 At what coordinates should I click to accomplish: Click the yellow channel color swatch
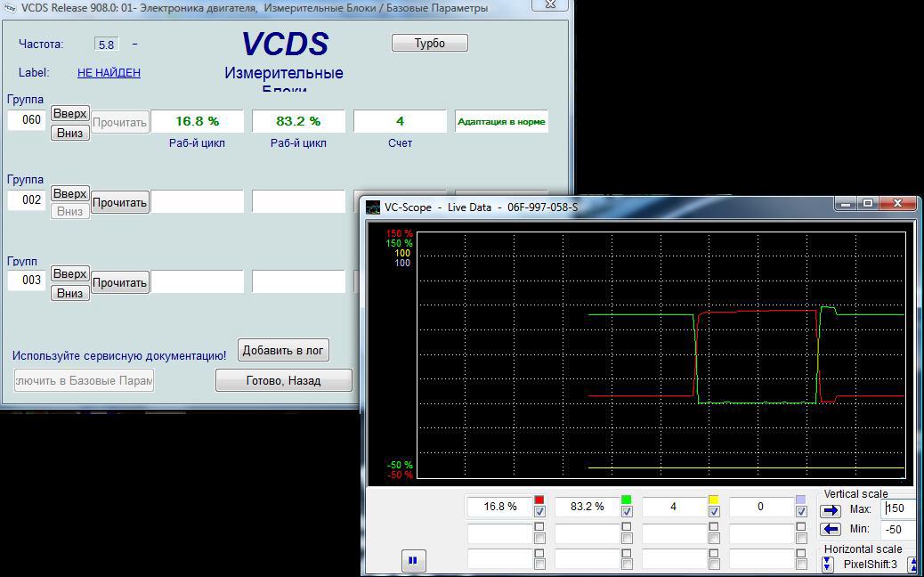714,500
